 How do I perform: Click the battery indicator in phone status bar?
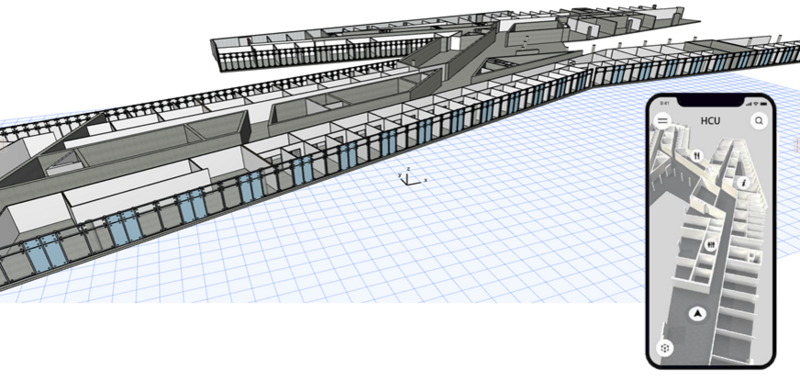763,104
